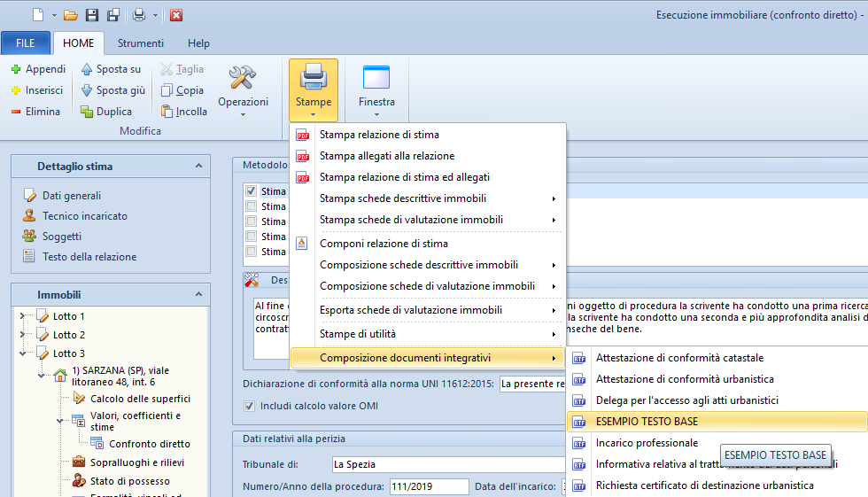This screenshot has width=868, height=497.
Task: Click the Elimina red minus icon
Action: 16,112
